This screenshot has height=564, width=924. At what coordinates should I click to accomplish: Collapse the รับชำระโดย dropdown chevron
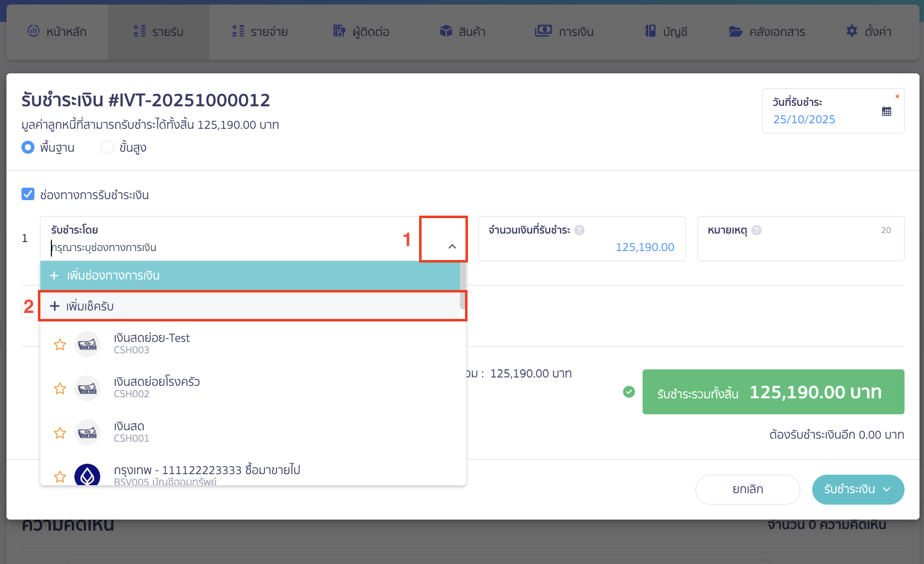tap(452, 247)
